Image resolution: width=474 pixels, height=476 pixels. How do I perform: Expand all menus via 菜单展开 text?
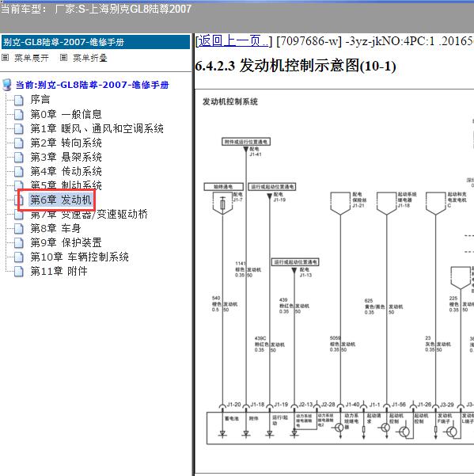32,58
